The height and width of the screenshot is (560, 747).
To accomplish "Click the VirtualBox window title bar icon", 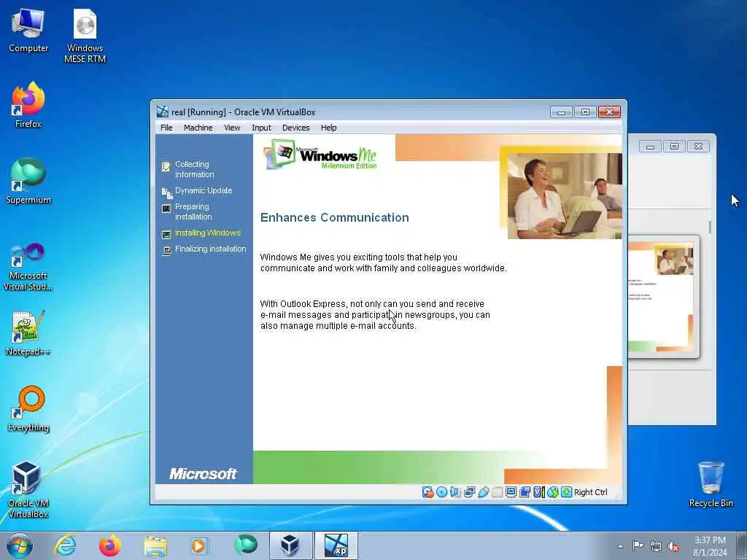I will coord(163,112).
